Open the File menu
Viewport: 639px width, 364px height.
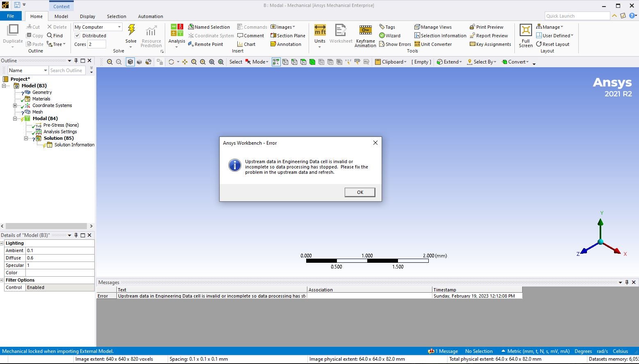[11, 16]
